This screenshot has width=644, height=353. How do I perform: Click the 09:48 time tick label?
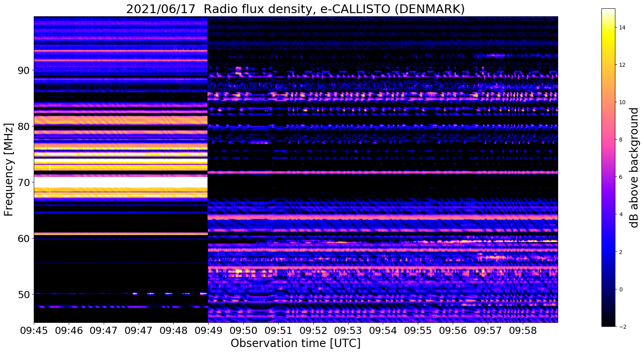pos(173,331)
